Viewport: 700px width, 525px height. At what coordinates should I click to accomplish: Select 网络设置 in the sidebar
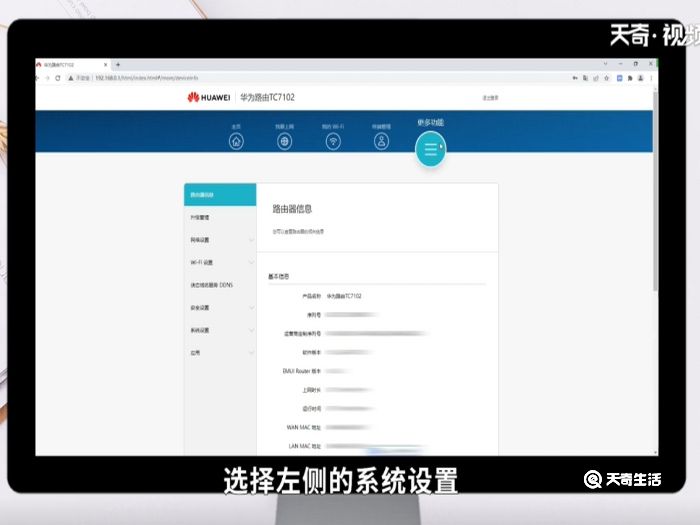220,240
